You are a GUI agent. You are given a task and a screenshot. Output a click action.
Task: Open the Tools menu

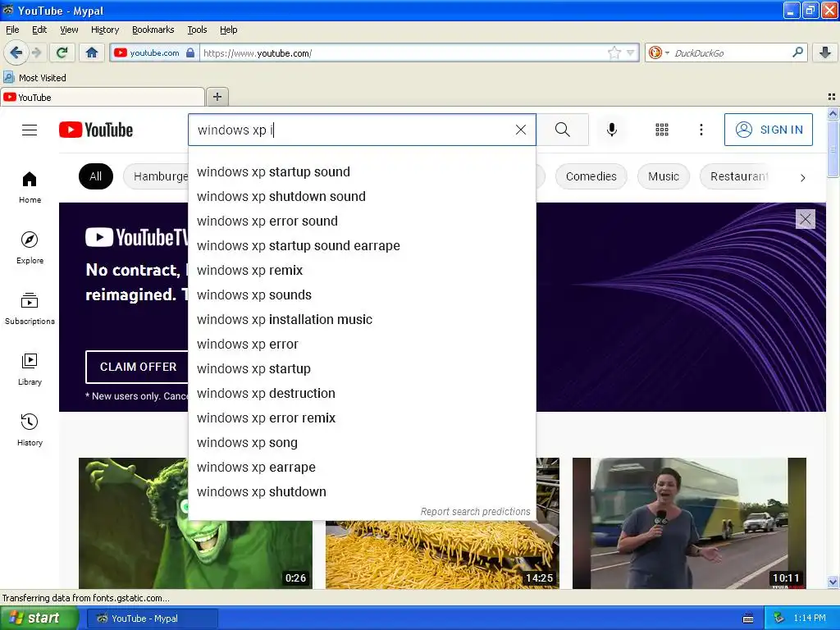coord(197,30)
